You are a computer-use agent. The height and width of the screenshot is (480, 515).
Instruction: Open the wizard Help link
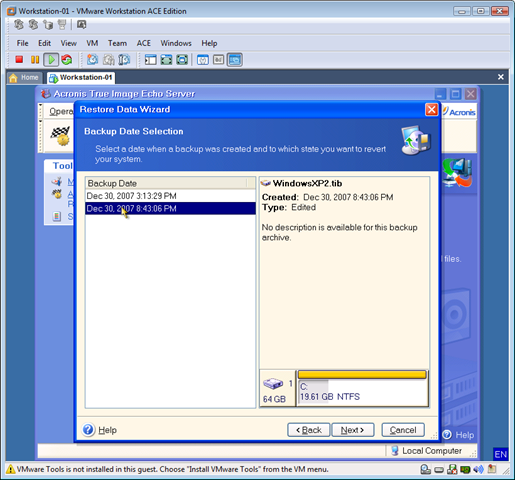coord(107,430)
